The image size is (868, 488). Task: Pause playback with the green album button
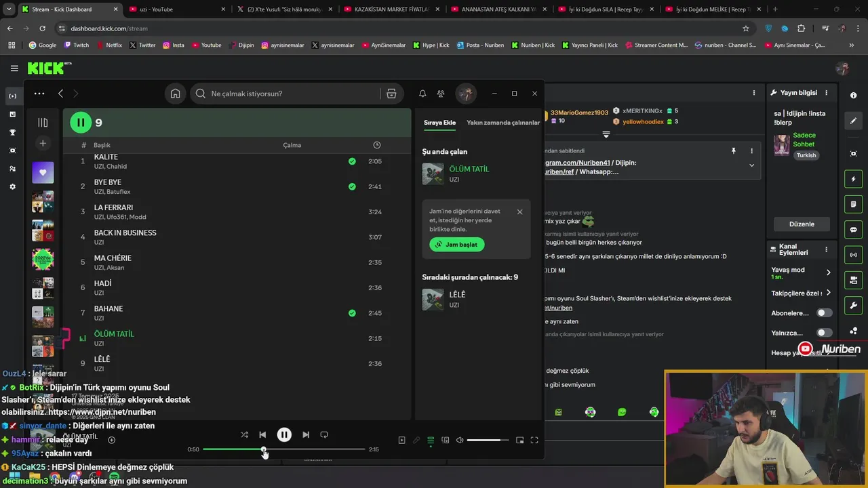[x=80, y=123]
